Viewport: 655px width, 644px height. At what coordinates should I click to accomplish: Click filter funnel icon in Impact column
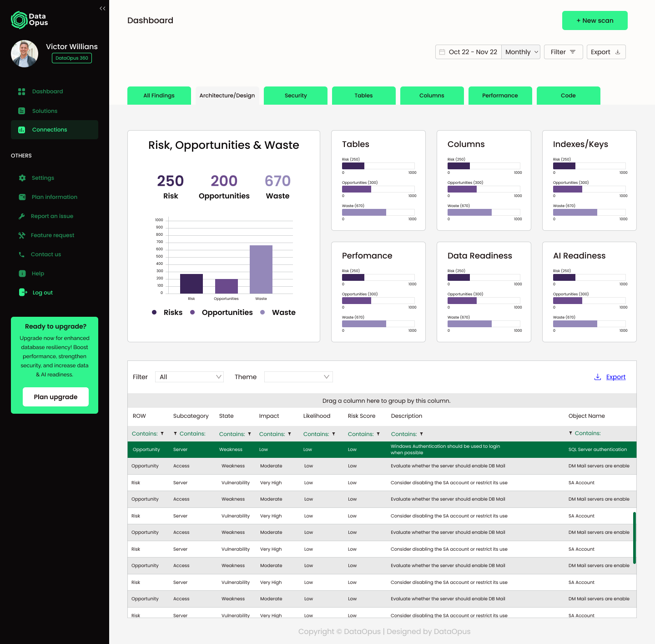(289, 434)
